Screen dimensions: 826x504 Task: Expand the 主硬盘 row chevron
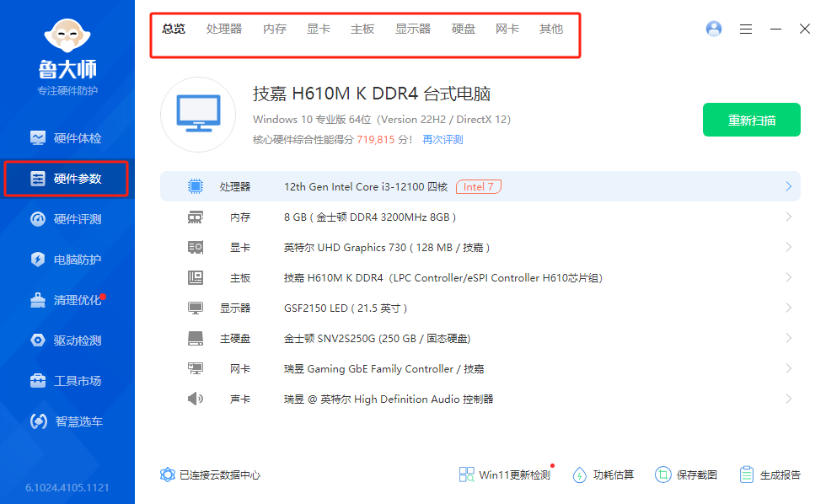(788, 338)
